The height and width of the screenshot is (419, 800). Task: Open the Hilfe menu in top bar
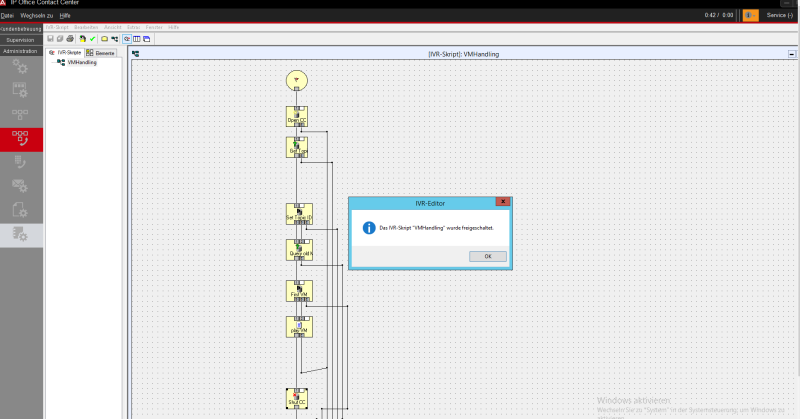tap(65, 16)
